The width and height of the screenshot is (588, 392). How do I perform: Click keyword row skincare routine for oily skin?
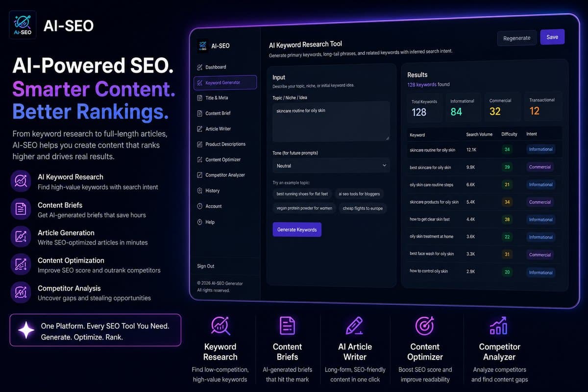point(485,149)
